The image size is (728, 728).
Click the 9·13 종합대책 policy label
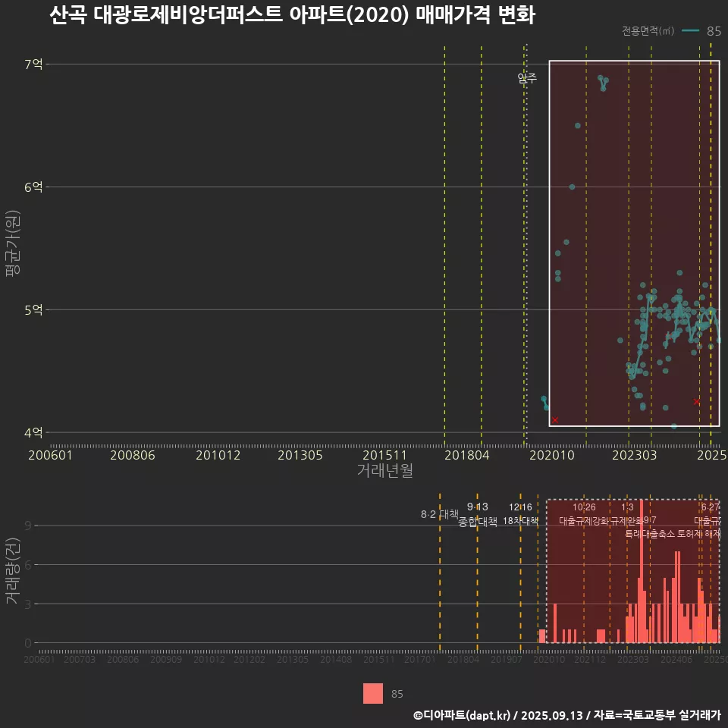pos(477,514)
